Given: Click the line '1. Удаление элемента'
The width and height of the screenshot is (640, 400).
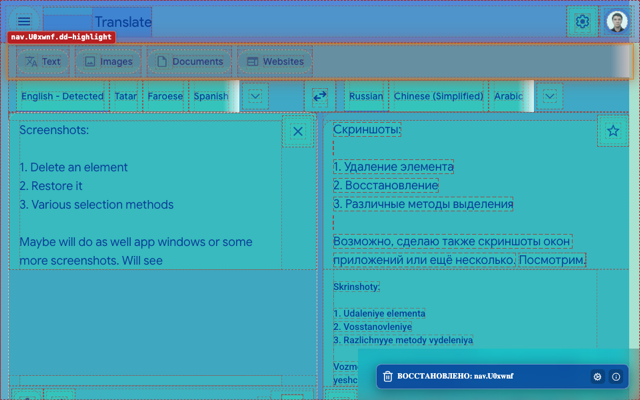Looking at the screenshot, I should pos(393,167).
